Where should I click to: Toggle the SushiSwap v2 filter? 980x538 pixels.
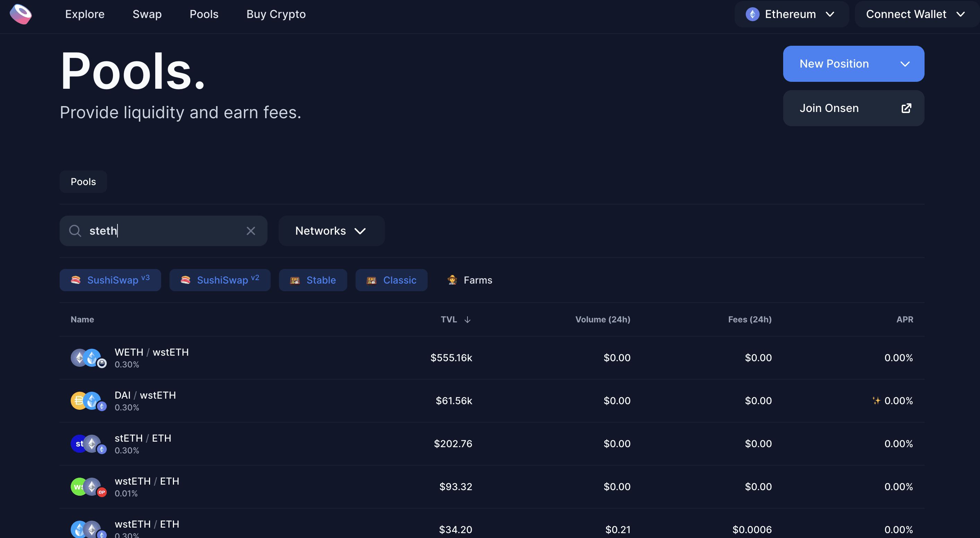coord(220,280)
